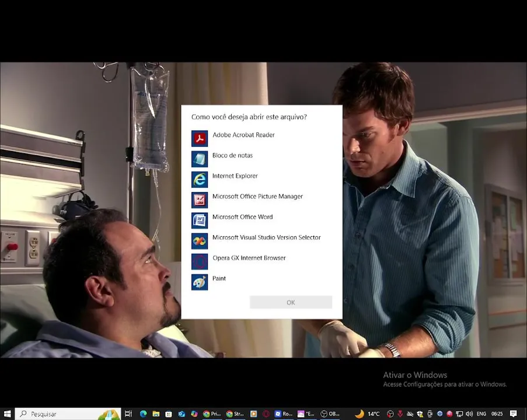Open File Explorer from the taskbar
Viewport: 527px width, 420px height.
156,414
